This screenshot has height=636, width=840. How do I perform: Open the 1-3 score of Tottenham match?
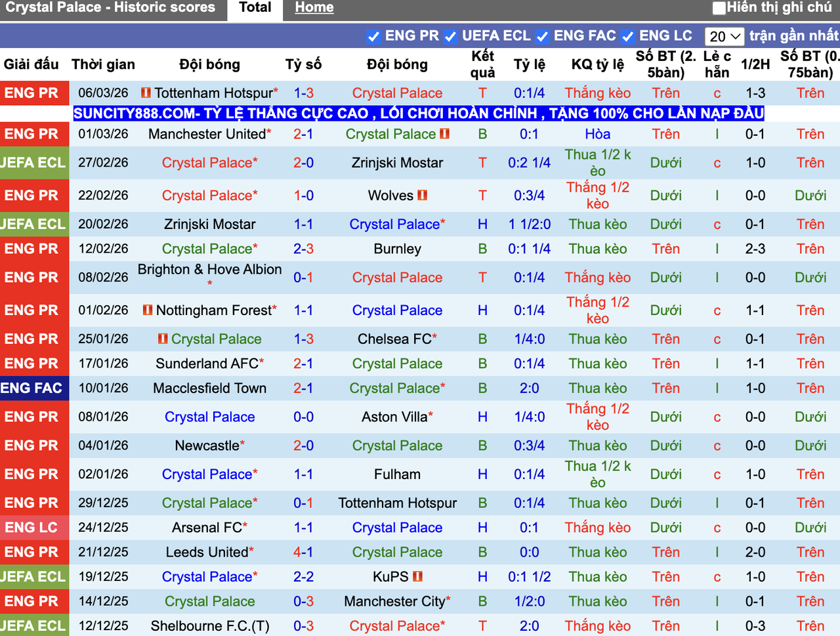(303, 93)
